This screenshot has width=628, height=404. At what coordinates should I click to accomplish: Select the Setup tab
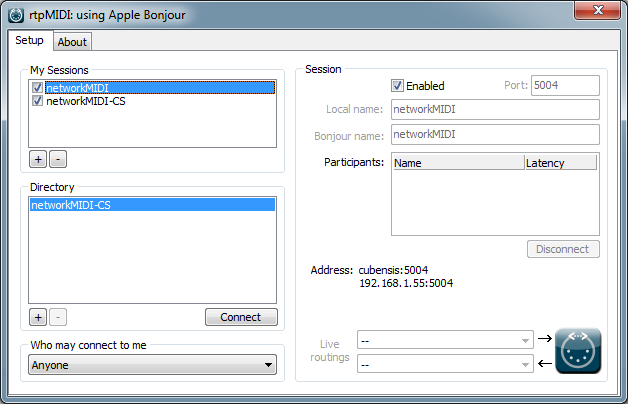point(29,41)
